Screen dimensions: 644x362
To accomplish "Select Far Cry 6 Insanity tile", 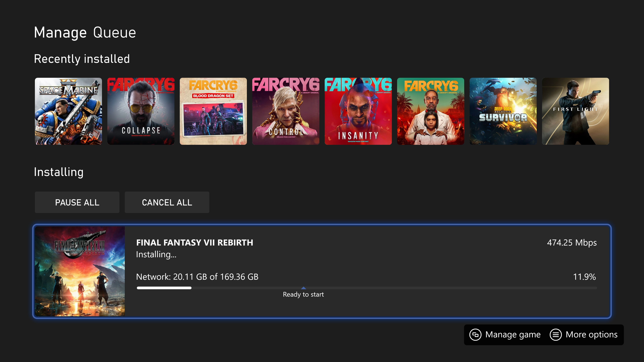I will [x=358, y=111].
